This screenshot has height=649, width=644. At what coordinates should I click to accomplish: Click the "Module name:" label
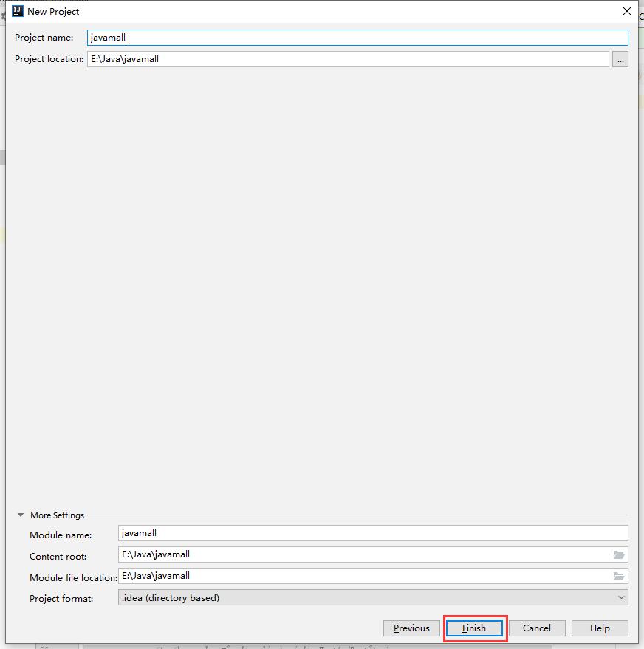point(61,535)
